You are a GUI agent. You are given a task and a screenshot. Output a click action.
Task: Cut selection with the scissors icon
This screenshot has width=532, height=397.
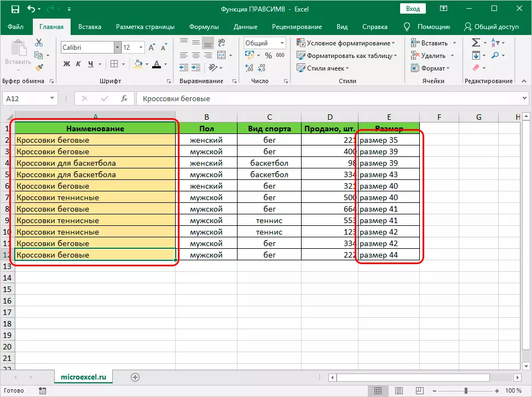point(39,43)
